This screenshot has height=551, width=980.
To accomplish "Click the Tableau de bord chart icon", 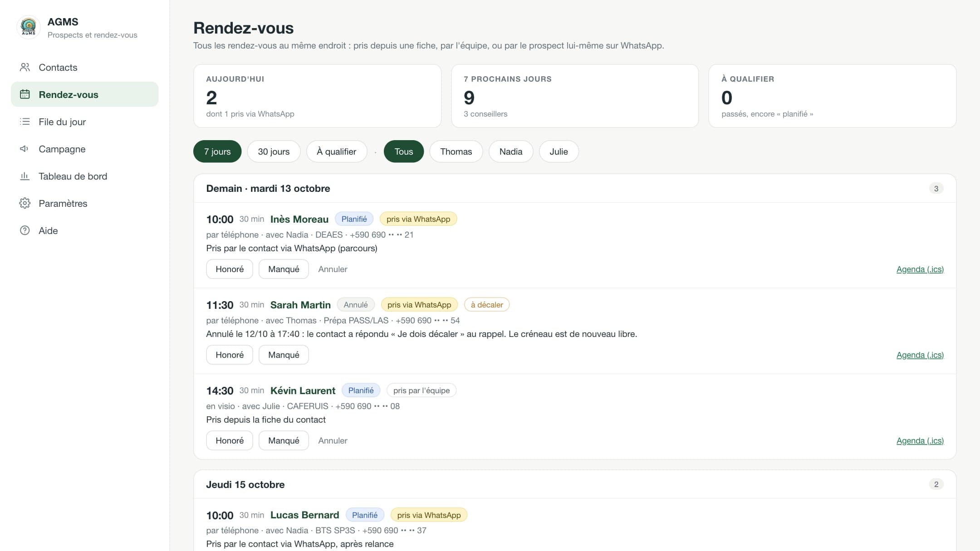I will [25, 176].
